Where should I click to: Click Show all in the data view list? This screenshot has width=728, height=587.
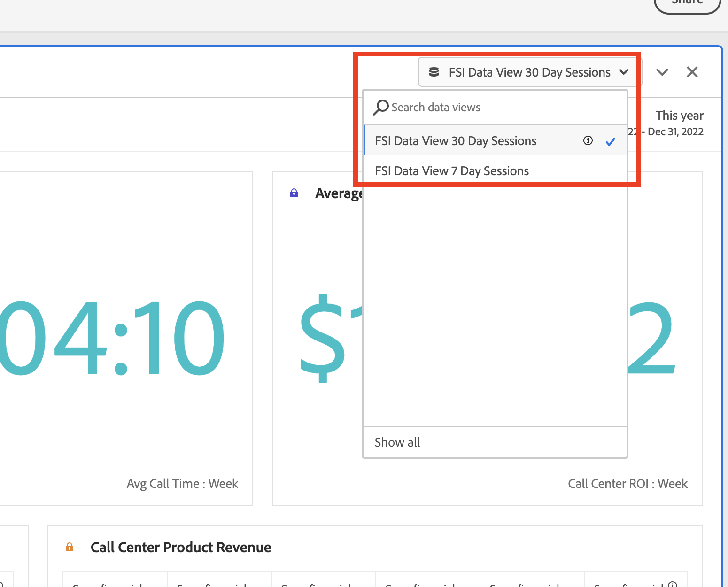pyautogui.click(x=495, y=442)
